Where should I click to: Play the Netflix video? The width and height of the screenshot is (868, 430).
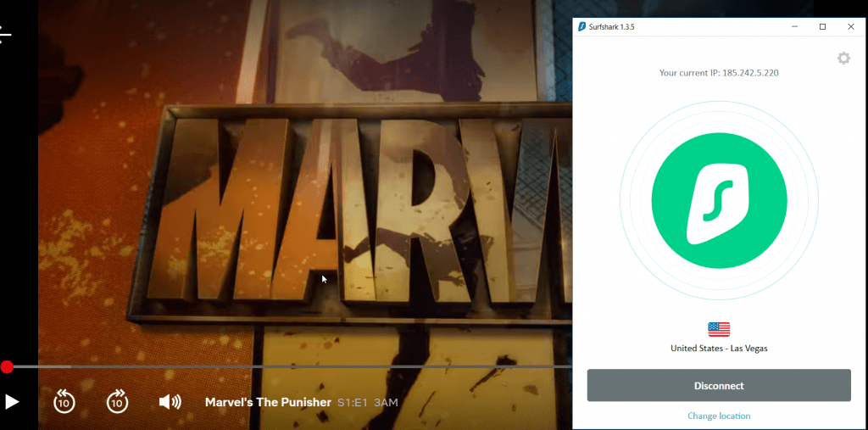[12, 402]
